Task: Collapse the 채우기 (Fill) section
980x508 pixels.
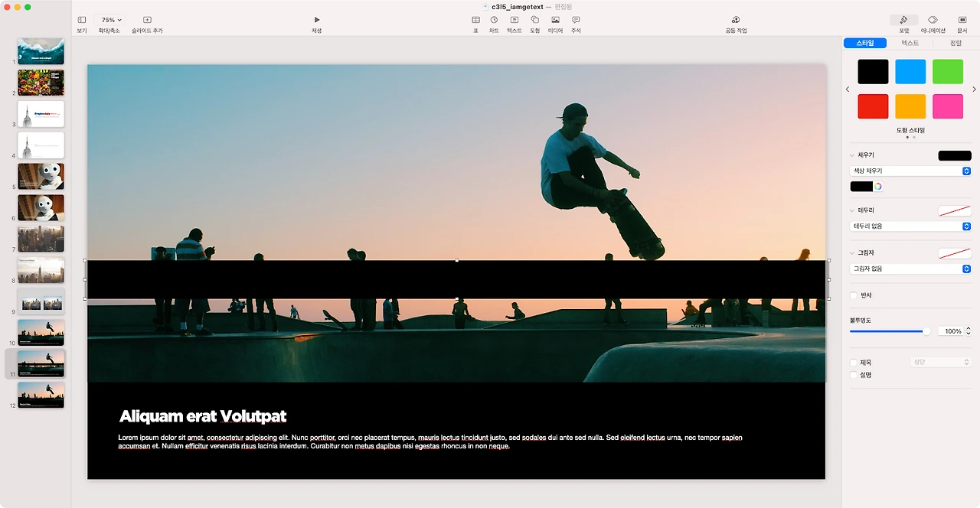Action: pos(852,155)
